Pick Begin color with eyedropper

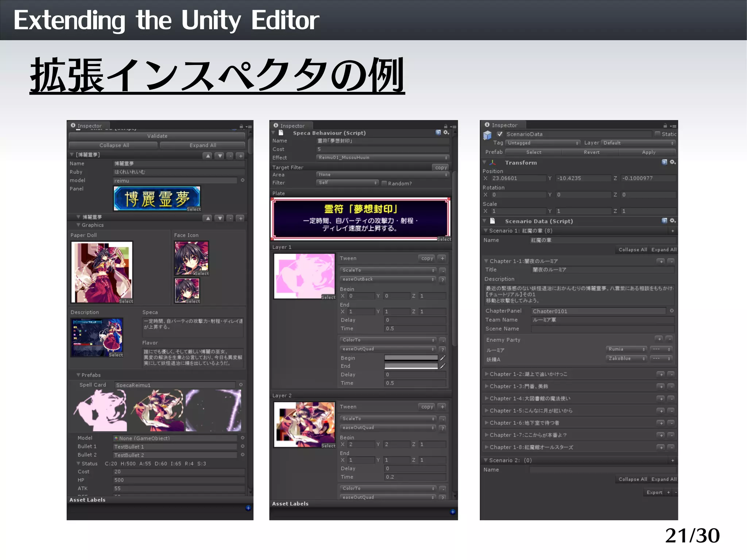coord(442,358)
